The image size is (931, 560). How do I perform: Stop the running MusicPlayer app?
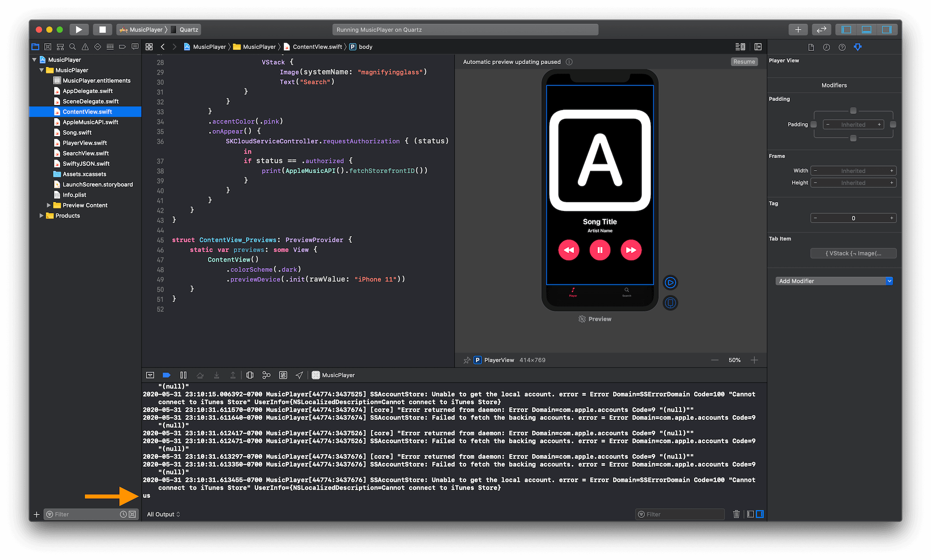102,30
